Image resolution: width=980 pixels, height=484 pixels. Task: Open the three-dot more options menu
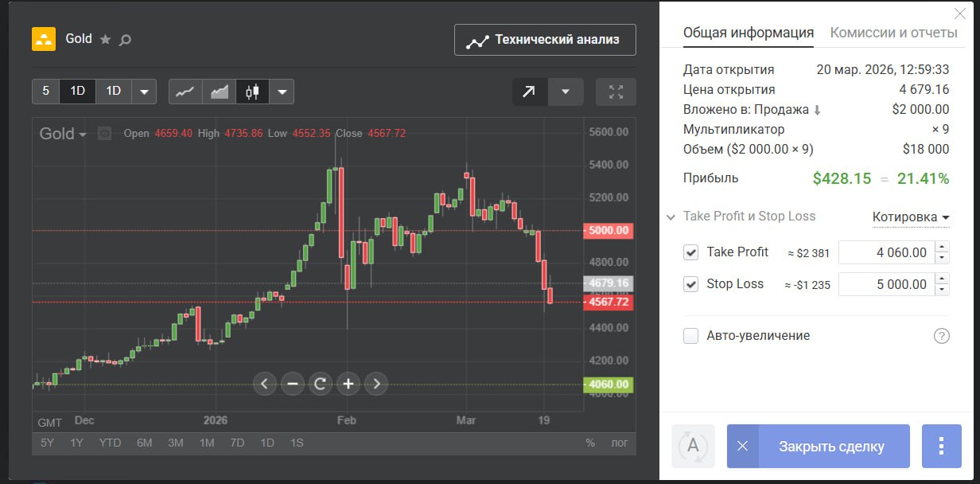[x=940, y=446]
